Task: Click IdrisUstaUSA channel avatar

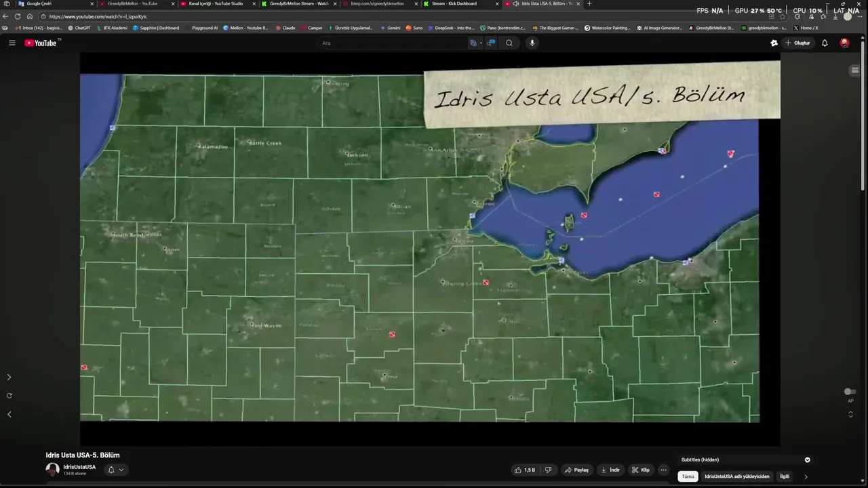Action: (52, 469)
